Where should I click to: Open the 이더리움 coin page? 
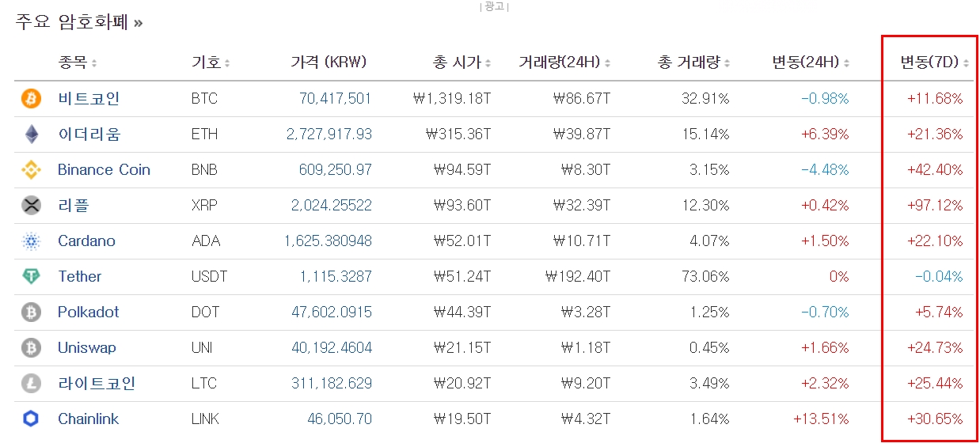[89, 134]
